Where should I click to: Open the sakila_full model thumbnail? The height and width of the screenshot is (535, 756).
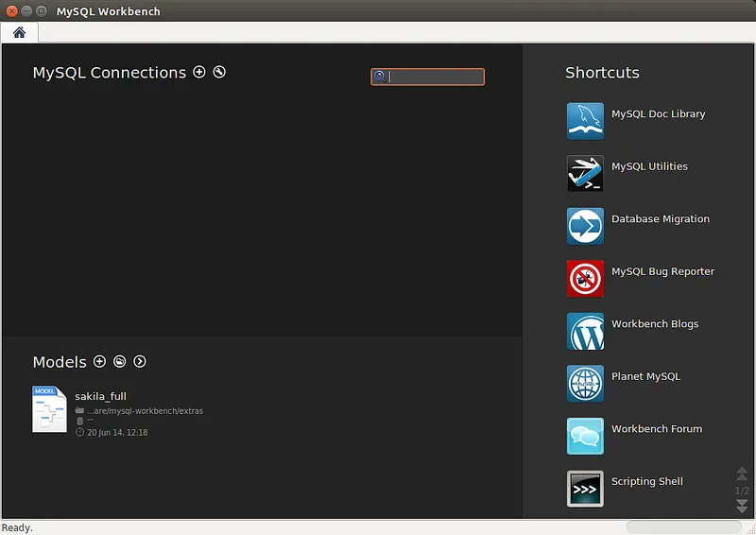pyautogui.click(x=49, y=409)
